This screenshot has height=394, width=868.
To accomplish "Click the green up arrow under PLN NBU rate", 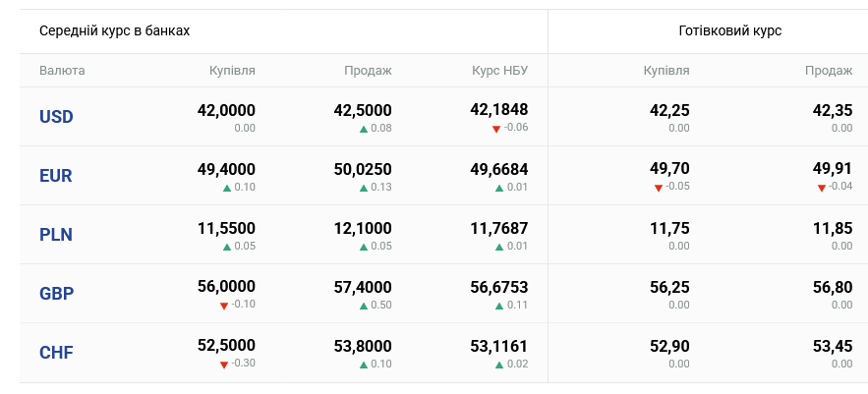I will (500, 247).
